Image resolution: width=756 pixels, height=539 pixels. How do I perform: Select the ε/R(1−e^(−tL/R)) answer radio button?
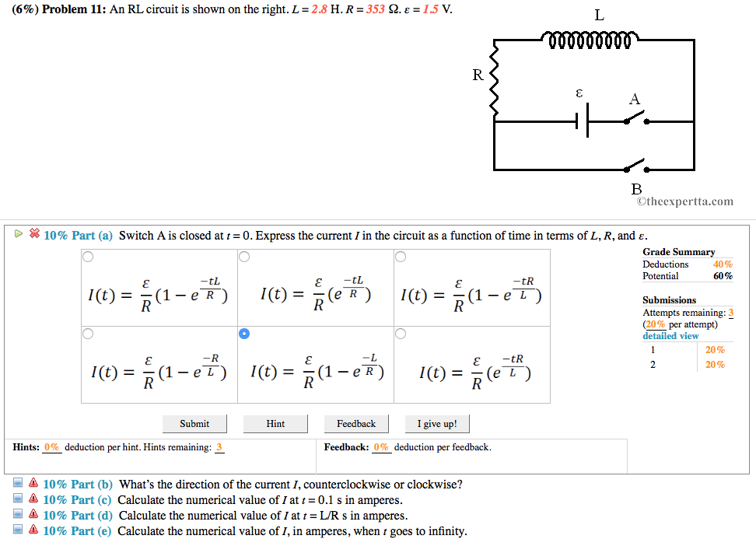(88, 257)
